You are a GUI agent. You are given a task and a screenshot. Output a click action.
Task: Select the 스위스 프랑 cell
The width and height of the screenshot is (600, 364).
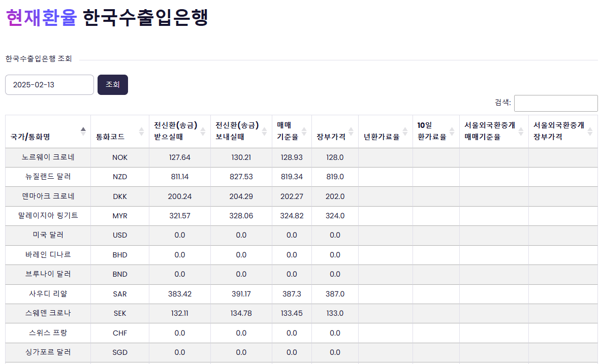pos(48,333)
